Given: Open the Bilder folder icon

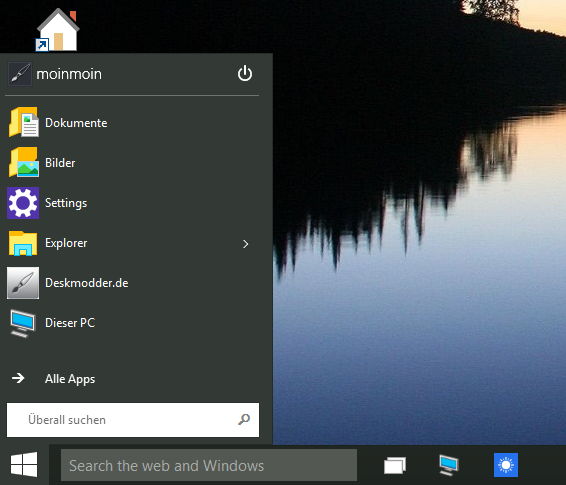Looking at the screenshot, I should [x=23, y=162].
